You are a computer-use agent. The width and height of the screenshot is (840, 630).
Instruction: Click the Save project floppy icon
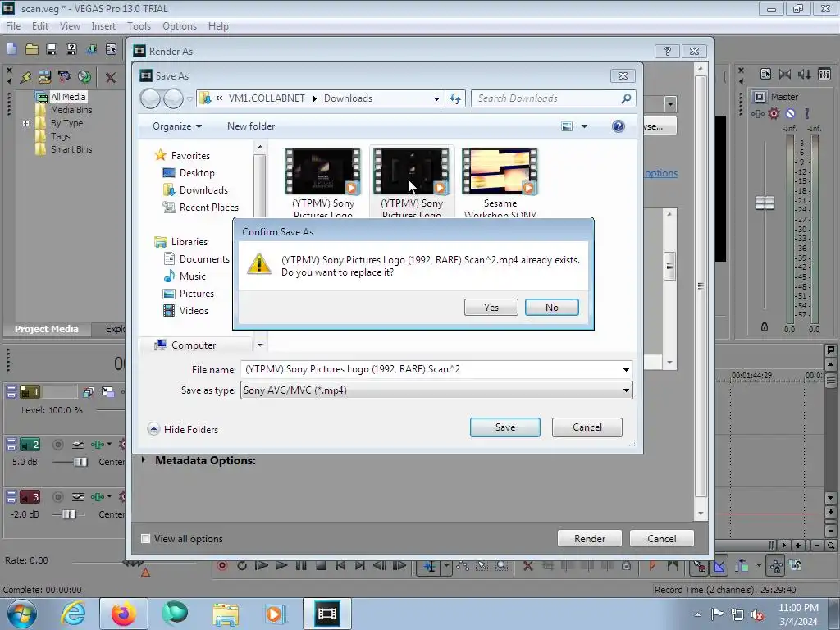pos(52,50)
